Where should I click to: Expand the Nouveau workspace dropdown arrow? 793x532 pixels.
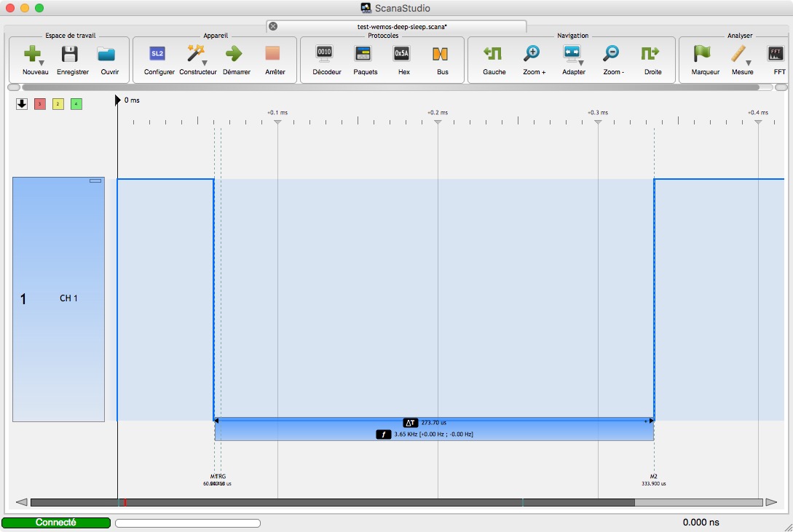(x=42, y=63)
